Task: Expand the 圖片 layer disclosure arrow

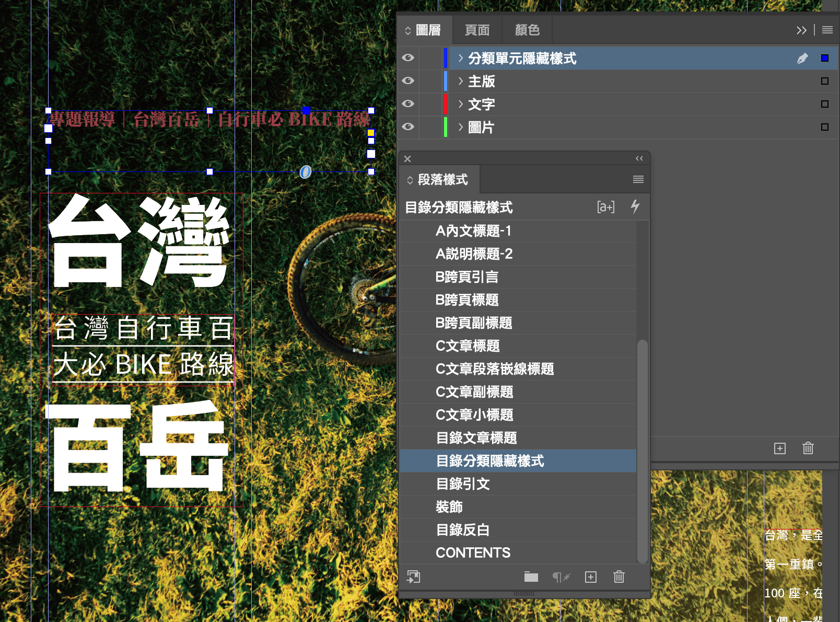Action: (x=460, y=127)
